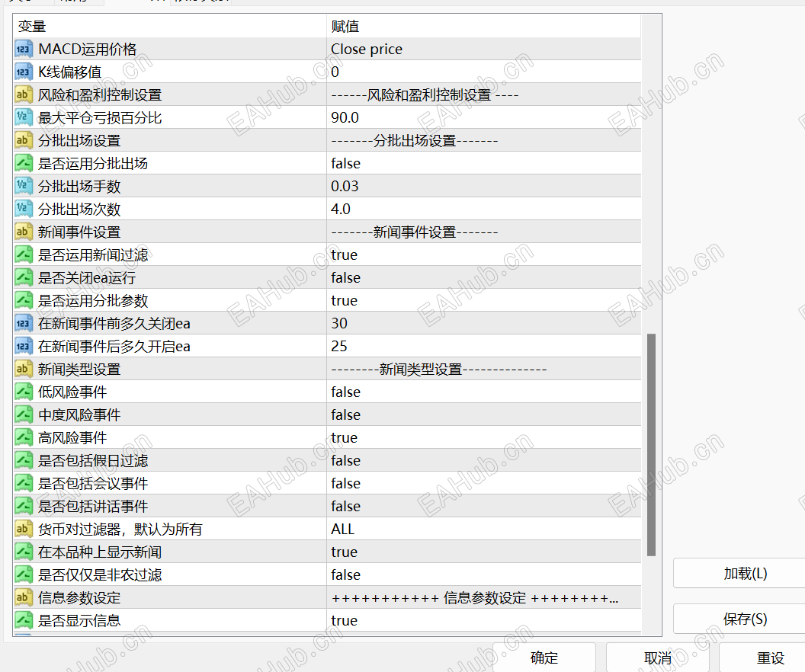Click the vertical scrollbar thumb

[x=650, y=442]
